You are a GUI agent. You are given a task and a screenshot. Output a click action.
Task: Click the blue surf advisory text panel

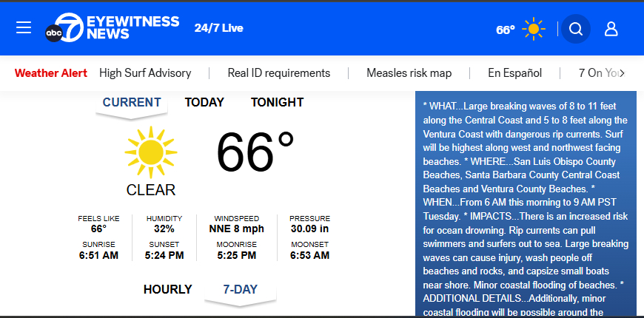526,207
